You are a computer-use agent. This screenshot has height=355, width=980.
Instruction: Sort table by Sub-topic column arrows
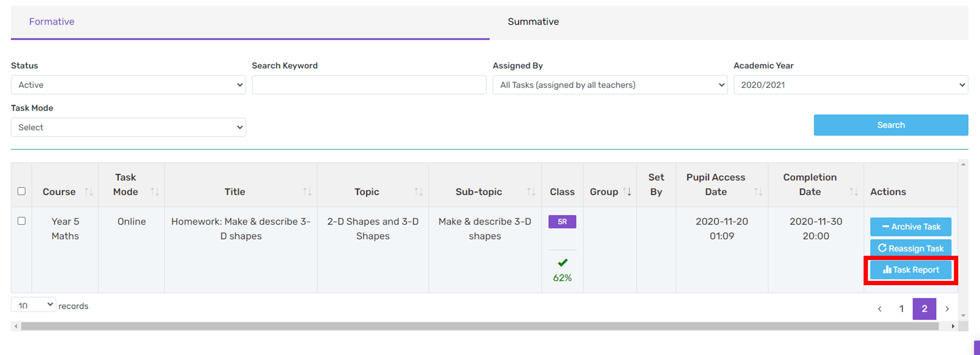(531, 192)
